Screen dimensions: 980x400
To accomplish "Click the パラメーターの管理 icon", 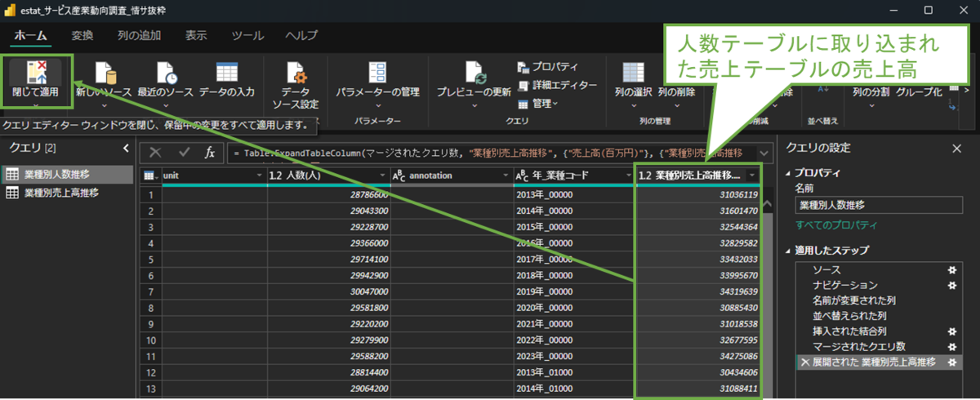I will point(378,73).
